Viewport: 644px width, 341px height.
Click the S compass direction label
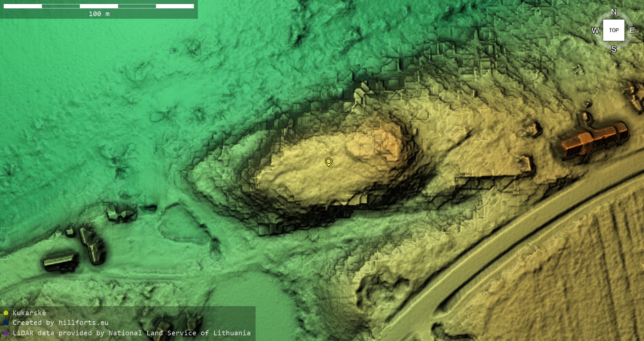click(x=614, y=49)
